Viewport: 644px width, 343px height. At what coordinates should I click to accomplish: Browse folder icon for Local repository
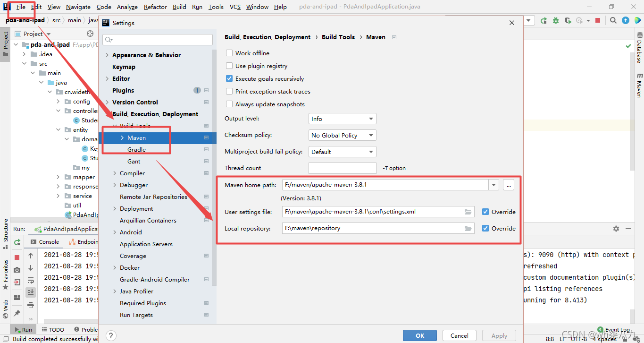(468, 229)
